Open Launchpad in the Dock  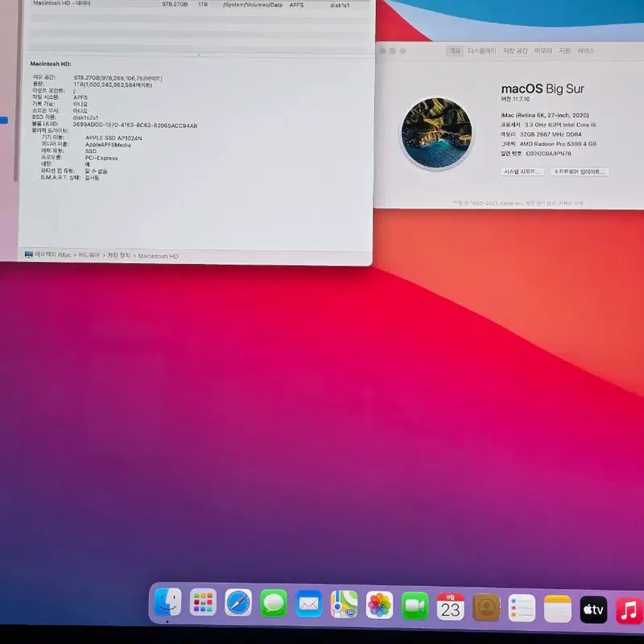click(x=203, y=602)
